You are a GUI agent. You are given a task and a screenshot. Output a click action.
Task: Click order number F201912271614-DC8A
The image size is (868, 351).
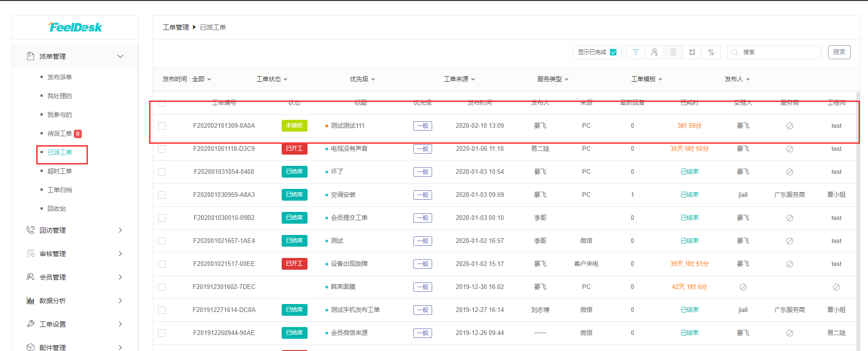pos(224,310)
